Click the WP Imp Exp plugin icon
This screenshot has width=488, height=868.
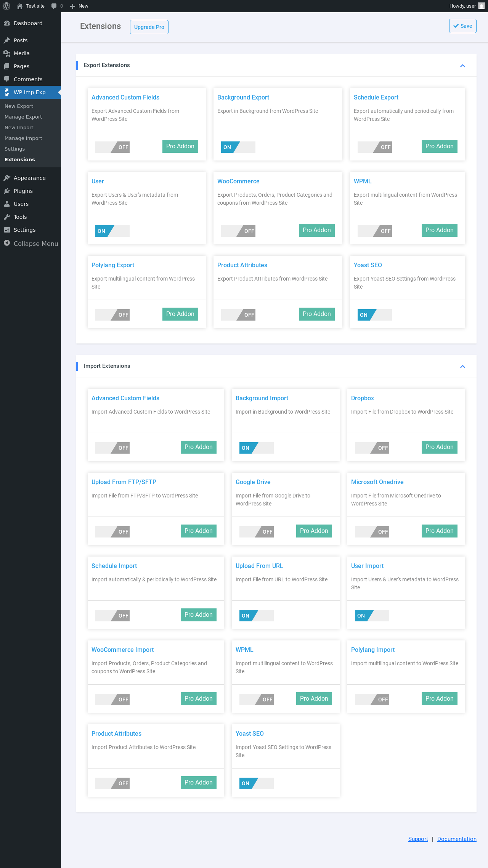[x=7, y=92]
